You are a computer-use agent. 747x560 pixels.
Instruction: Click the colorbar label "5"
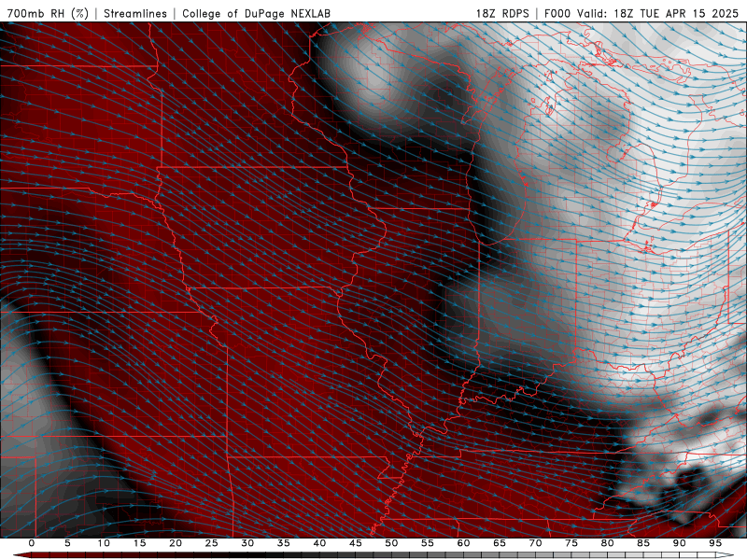[67, 543]
